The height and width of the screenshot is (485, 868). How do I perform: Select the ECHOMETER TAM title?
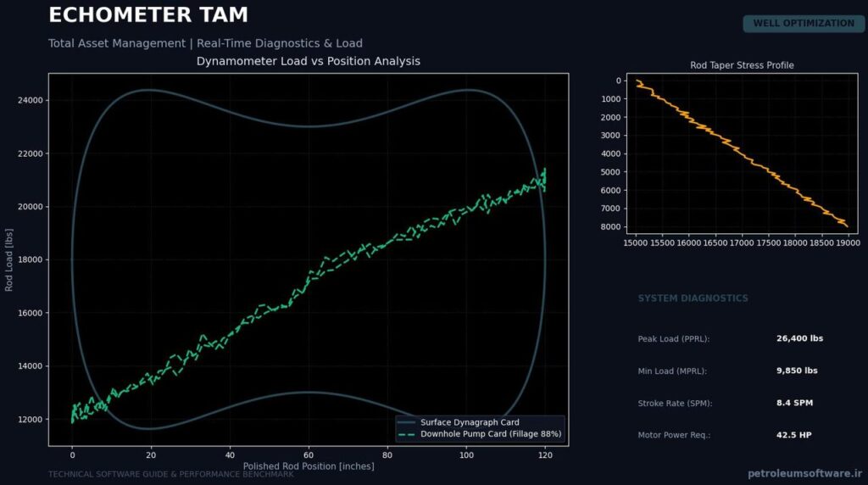coord(148,15)
